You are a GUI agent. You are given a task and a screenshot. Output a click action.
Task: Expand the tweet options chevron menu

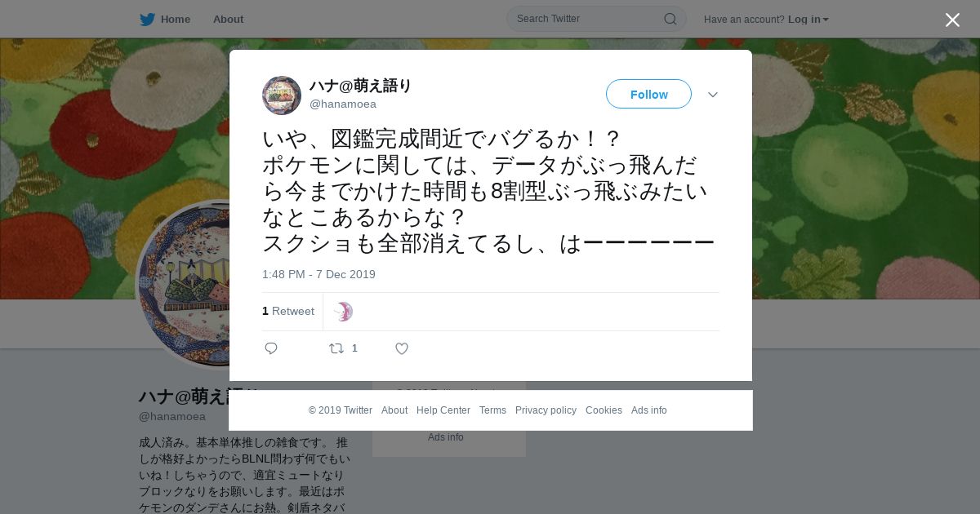713,95
